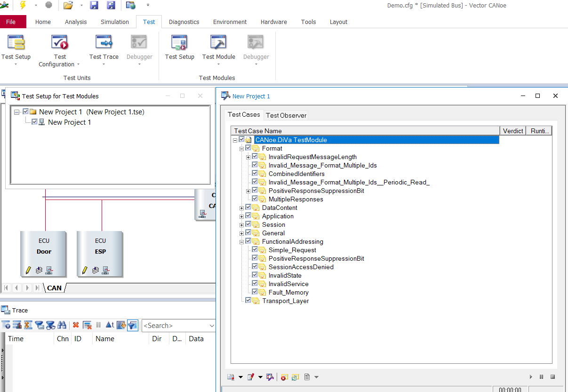The width and height of the screenshot is (568, 392).
Task: Toggle the highlighted filter icon in the Trace toolbar
Action: click(133, 325)
